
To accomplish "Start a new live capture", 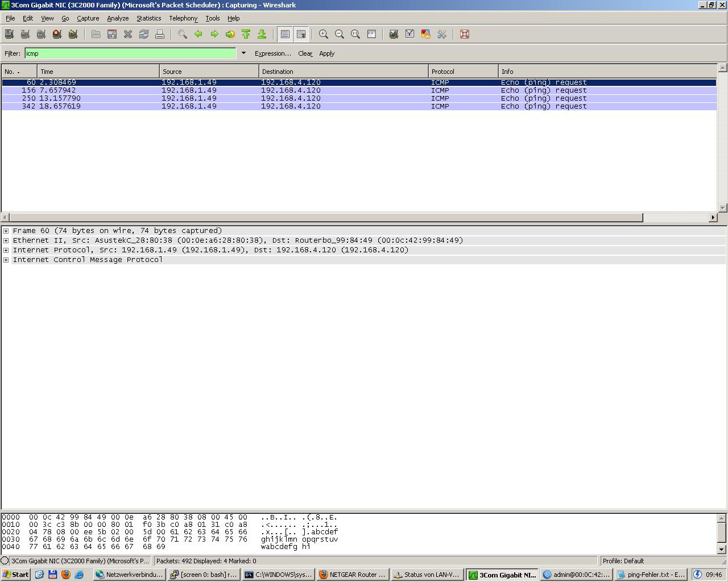I will click(41, 34).
